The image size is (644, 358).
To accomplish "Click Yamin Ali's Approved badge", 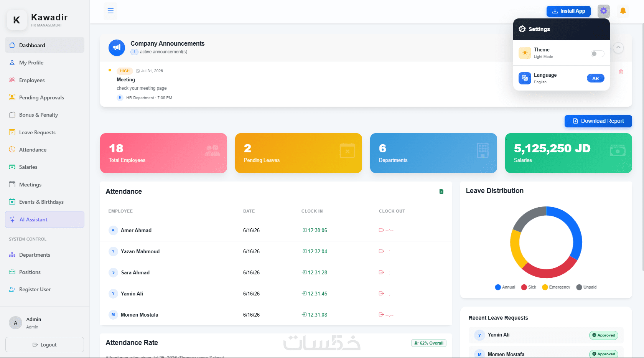I will pyautogui.click(x=604, y=335).
